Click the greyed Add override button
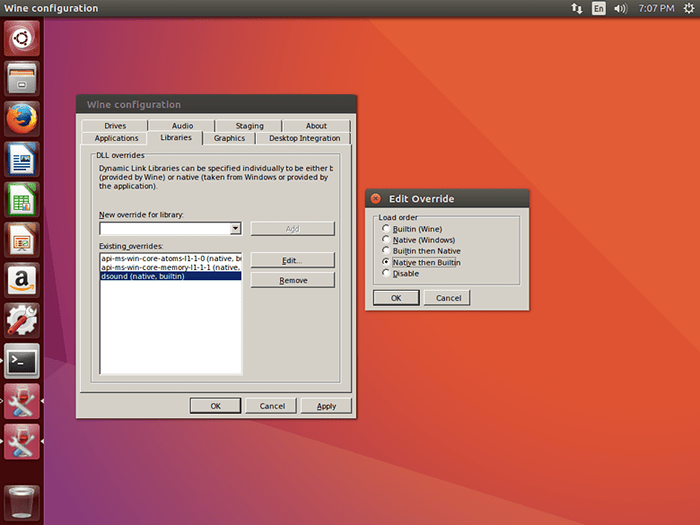Screen dimensions: 700x525 pos(292,229)
